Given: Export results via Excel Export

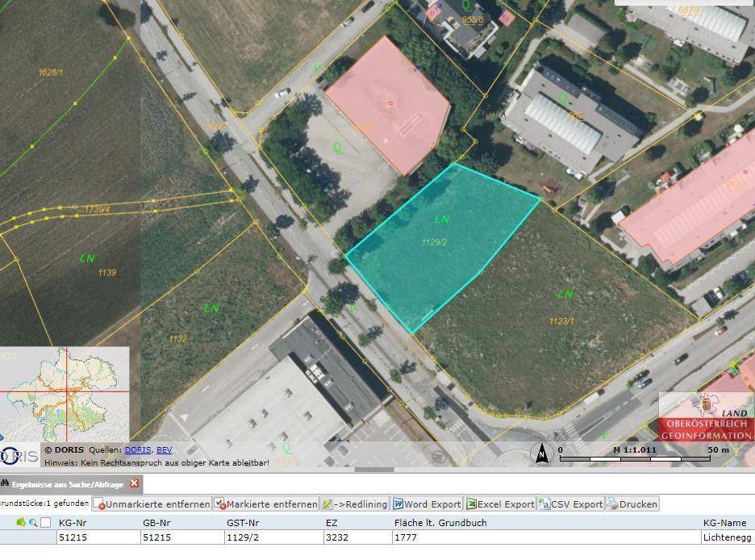Looking at the screenshot, I should tap(500, 504).
